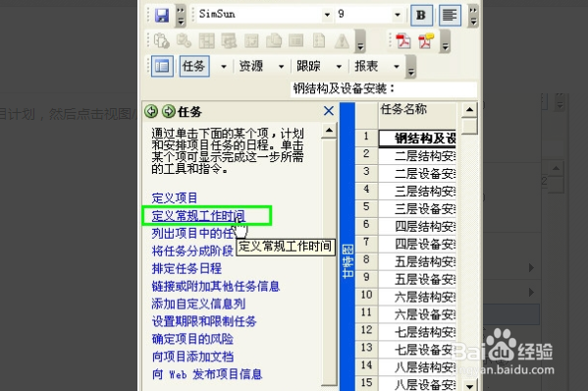
Task: Open the 确定项目的风险 link
Action: [x=192, y=339]
